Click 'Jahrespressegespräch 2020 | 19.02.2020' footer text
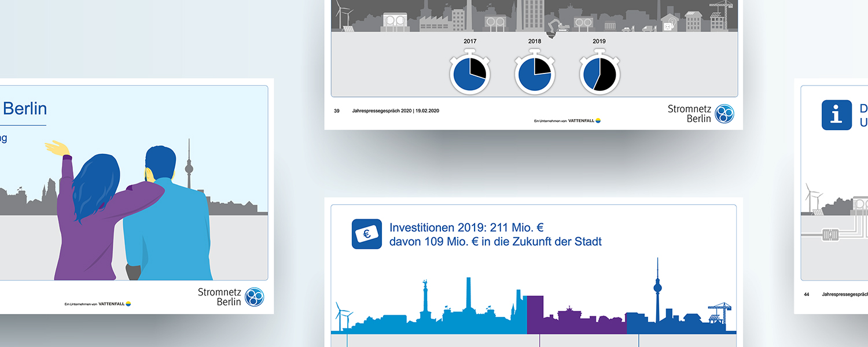The image size is (868, 347). tap(395, 110)
